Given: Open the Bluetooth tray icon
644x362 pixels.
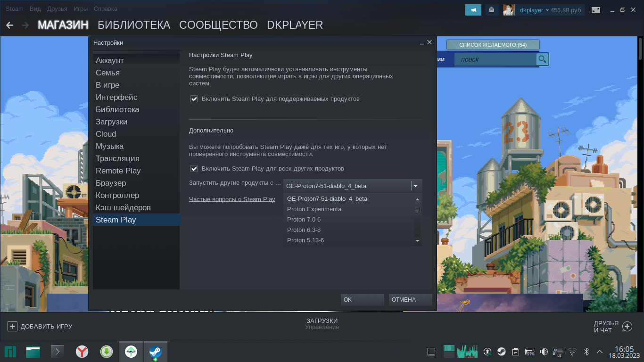Looking at the screenshot, I should (586, 352).
